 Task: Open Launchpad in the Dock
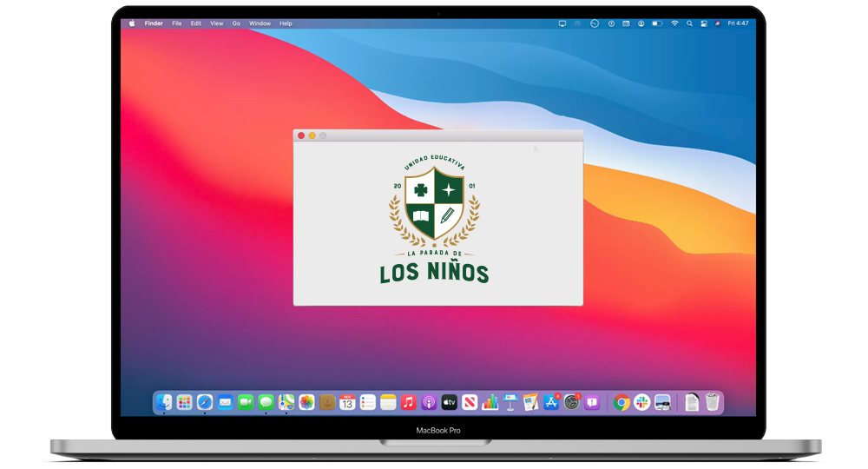[184, 402]
